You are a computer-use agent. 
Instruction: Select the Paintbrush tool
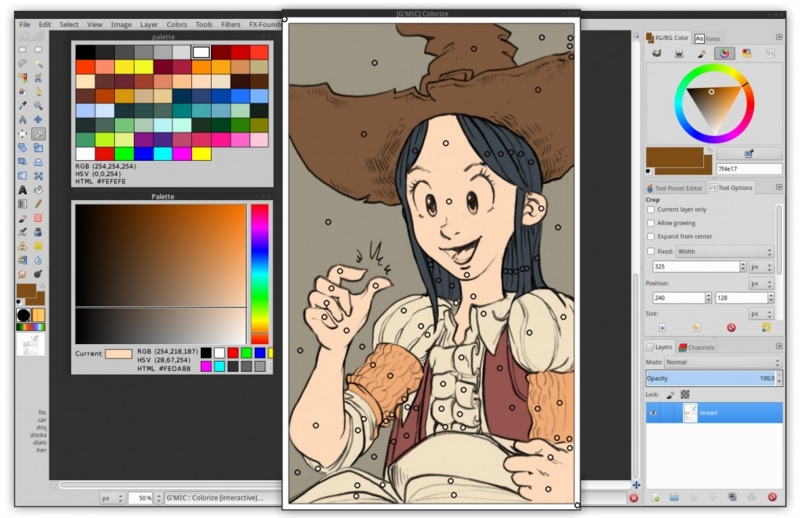22,218
